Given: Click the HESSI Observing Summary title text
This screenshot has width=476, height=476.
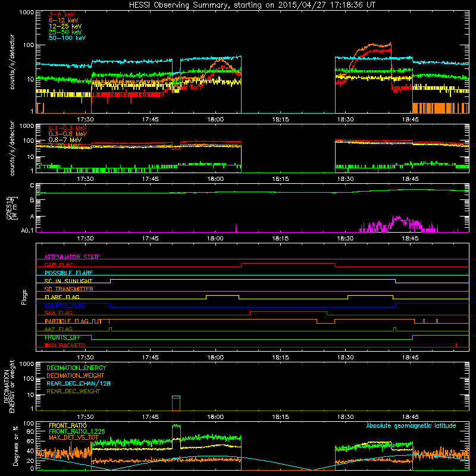Looking at the screenshot, I should pyautogui.click(x=252, y=5).
